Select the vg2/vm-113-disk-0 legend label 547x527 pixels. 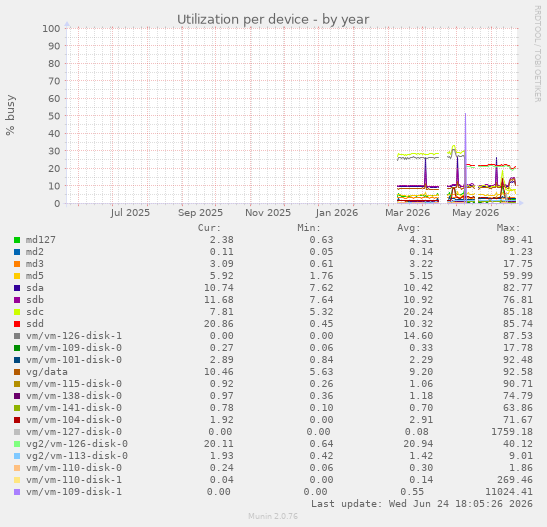point(77,456)
